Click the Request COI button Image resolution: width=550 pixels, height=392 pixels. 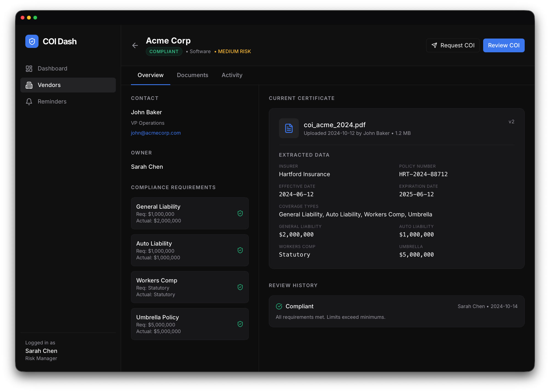coord(453,45)
